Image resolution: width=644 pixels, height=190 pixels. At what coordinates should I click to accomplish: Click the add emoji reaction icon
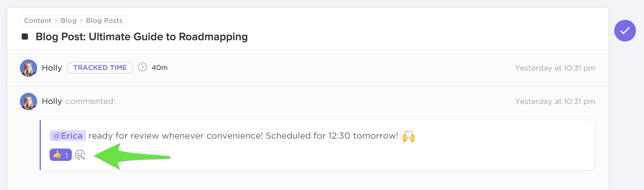(x=80, y=155)
